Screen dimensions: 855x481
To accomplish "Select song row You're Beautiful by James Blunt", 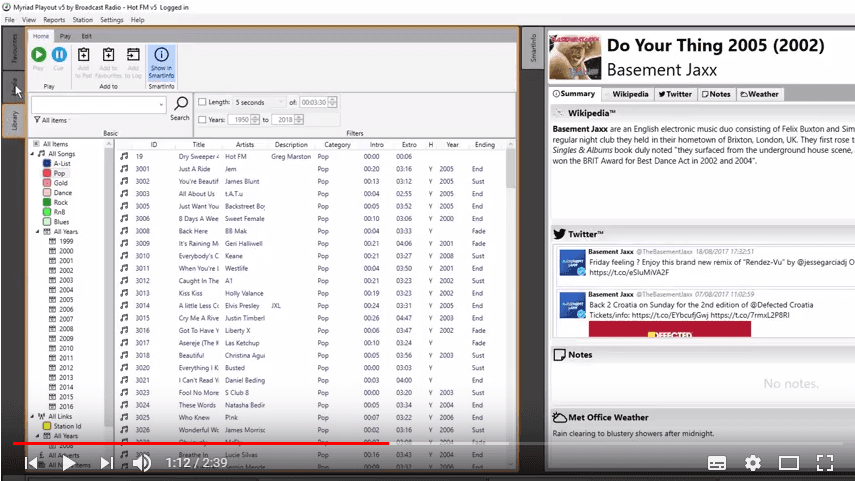I will point(312,182).
